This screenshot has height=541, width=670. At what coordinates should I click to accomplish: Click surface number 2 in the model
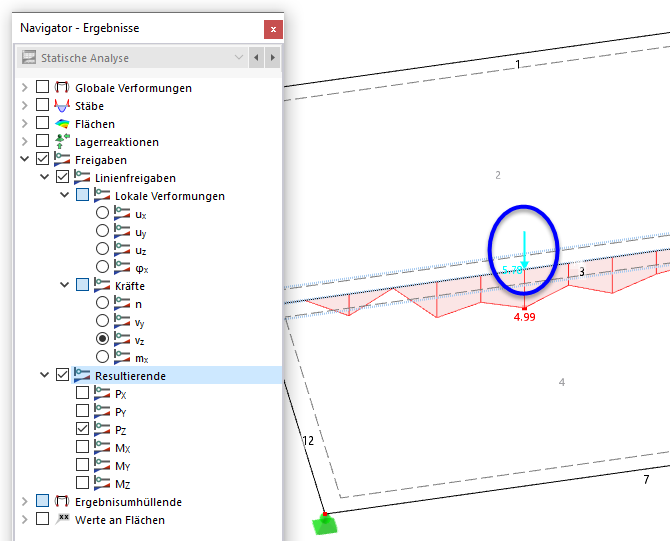498,175
